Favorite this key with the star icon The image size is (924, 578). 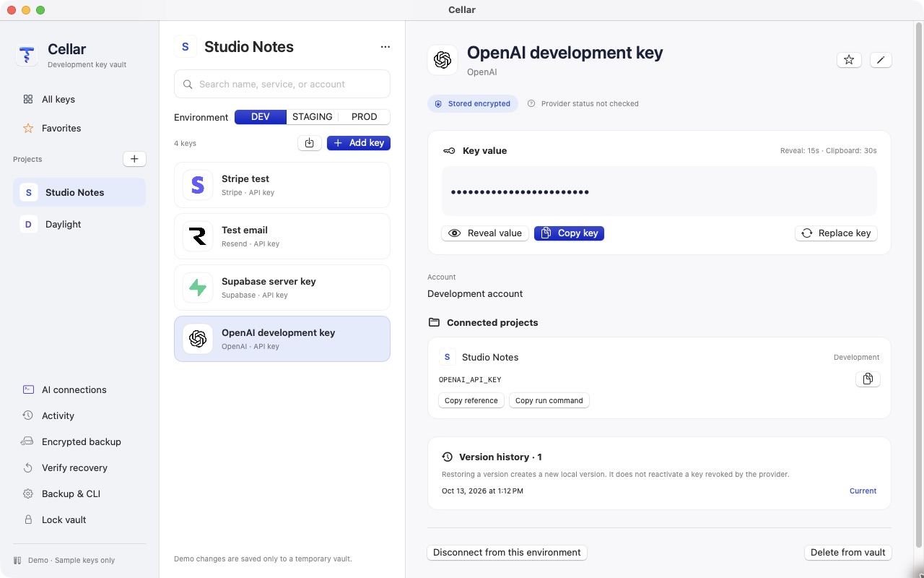[849, 60]
